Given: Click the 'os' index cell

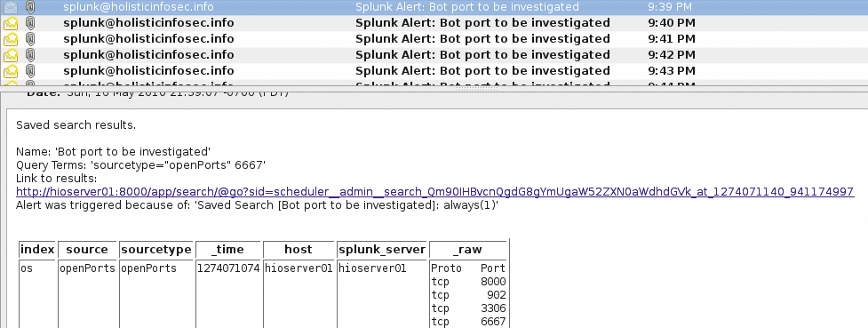Looking at the screenshot, I should point(27,268).
